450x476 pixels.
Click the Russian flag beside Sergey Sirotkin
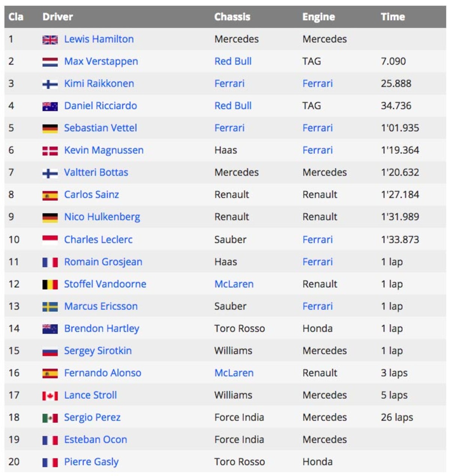coord(50,351)
